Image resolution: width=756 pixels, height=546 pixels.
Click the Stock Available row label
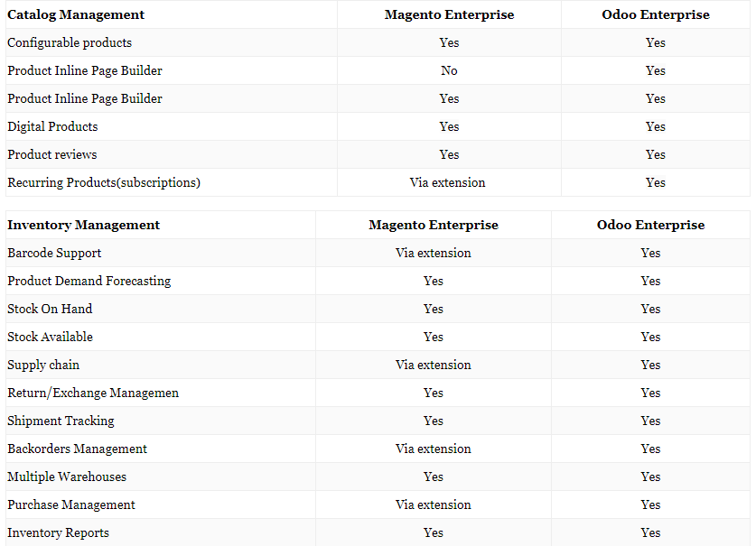(51, 337)
